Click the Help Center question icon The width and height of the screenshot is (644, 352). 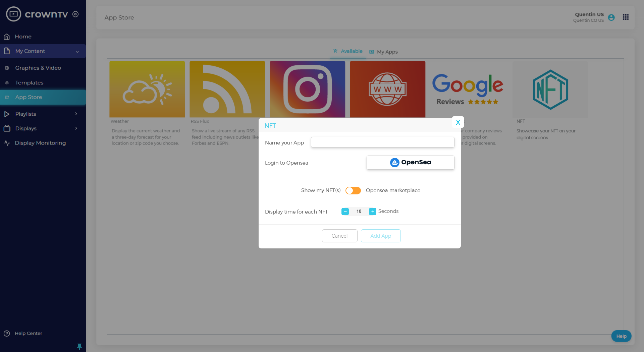pyautogui.click(x=7, y=334)
